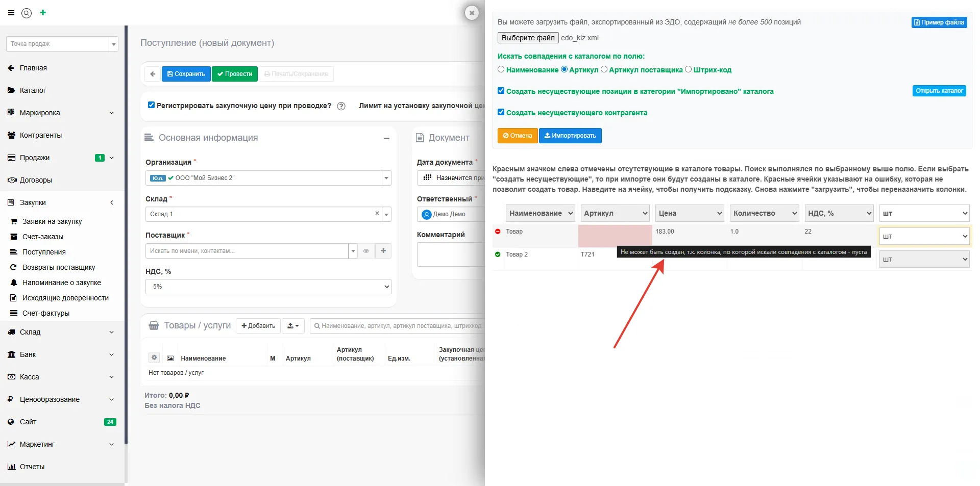The image size is (980, 486).
Task: Click the green plus icon in header
Action: tap(43, 13)
